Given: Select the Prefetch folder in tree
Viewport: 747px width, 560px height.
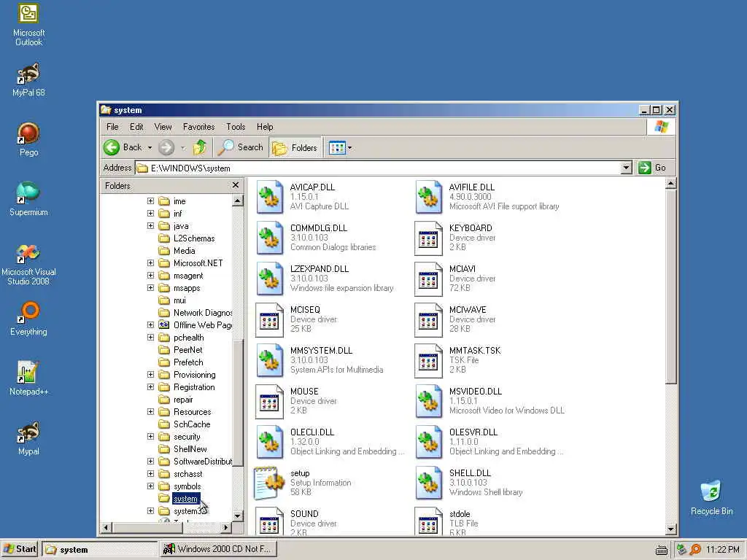Looking at the screenshot, I should pyautogui.click(x=188, y=362).
